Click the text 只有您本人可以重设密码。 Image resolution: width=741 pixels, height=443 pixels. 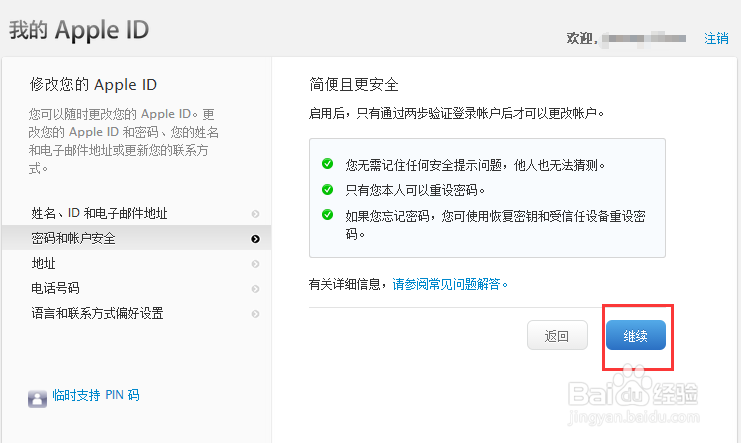(415, 190)
